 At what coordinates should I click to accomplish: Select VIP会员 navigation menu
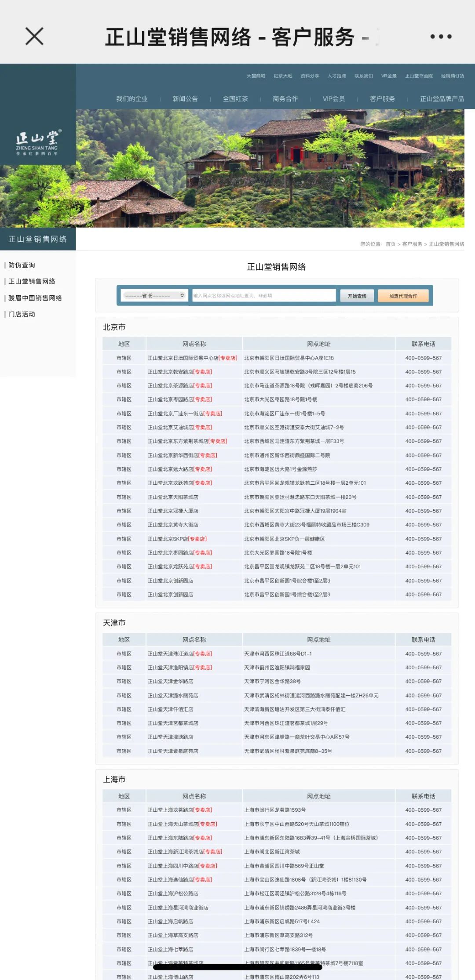tap(334, 99)
